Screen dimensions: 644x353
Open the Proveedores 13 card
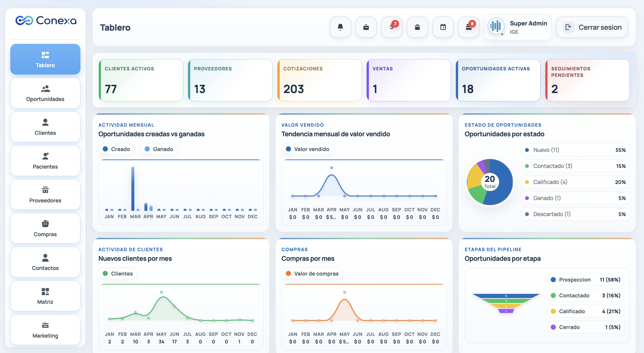click(230, 80)
